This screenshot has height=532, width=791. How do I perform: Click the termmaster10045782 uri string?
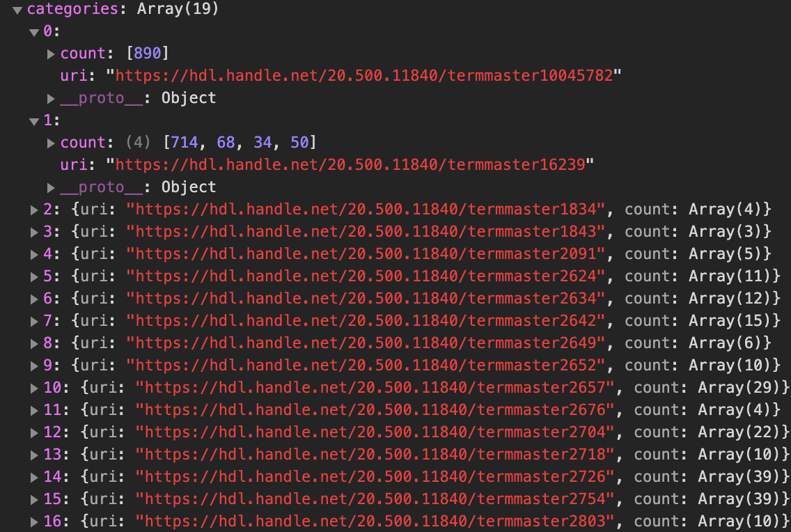coord(363,76)
